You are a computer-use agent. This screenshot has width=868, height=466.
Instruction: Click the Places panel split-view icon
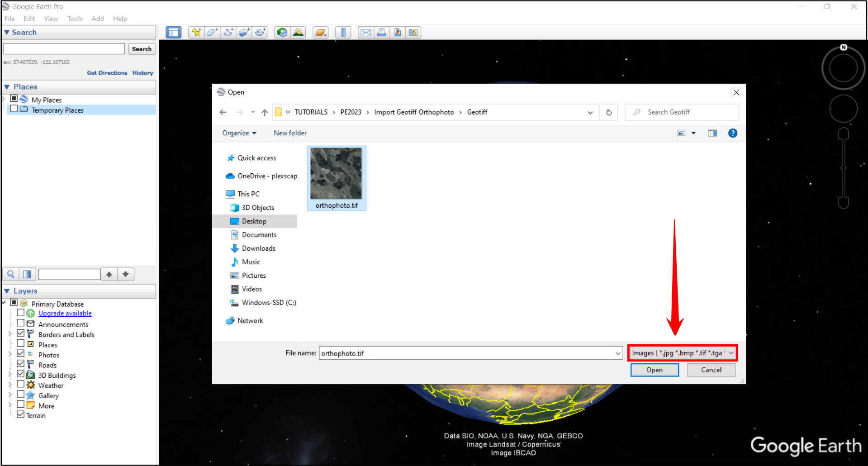click(x=27, y=274)
